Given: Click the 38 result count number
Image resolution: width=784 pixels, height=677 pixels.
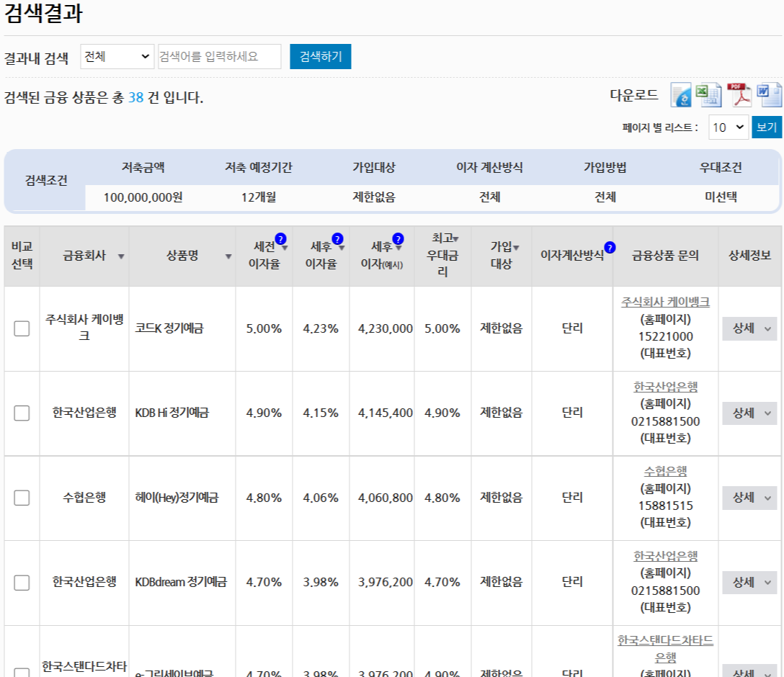Looking at the screenshot, I should [x=136, y=97].
